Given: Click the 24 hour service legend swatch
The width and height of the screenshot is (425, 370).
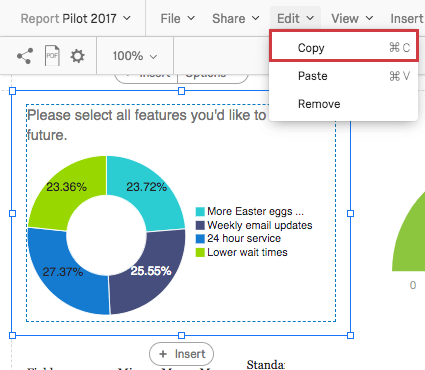Looking at the screenshot, I should pyautogui.click(x=200, y=239).
